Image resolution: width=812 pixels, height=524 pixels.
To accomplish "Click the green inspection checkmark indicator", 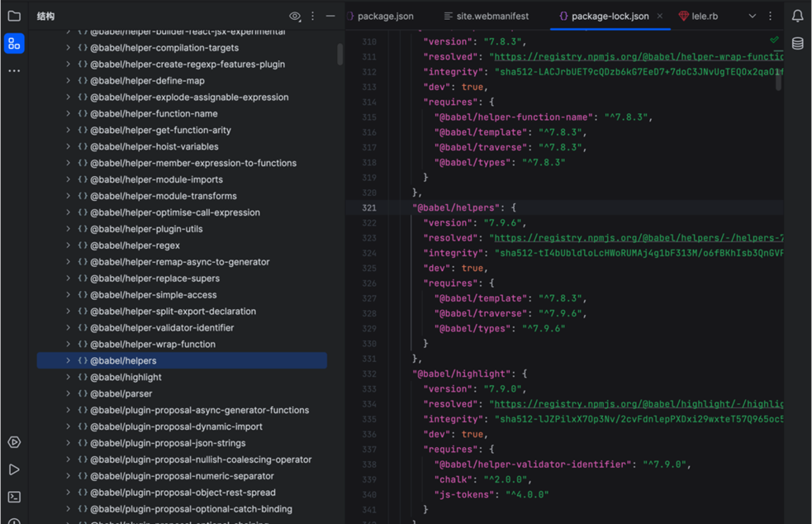I will (x=774, y=40).
